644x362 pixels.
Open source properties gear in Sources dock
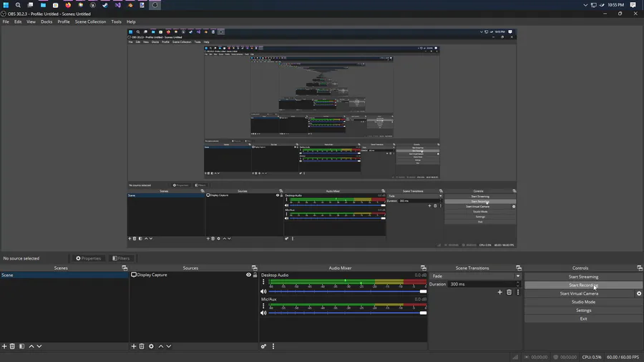151,346
